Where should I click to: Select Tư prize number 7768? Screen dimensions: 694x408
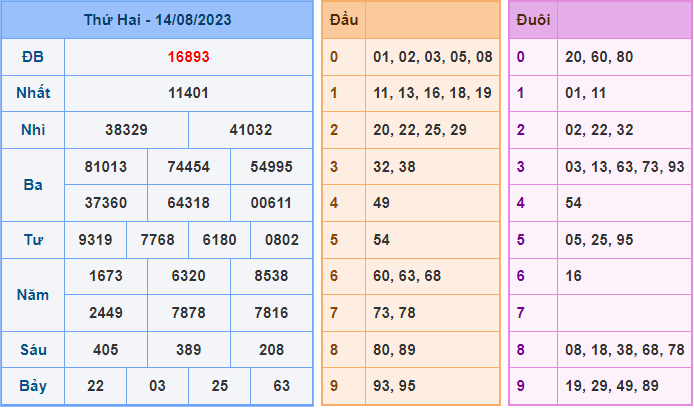tap(158, 240)
